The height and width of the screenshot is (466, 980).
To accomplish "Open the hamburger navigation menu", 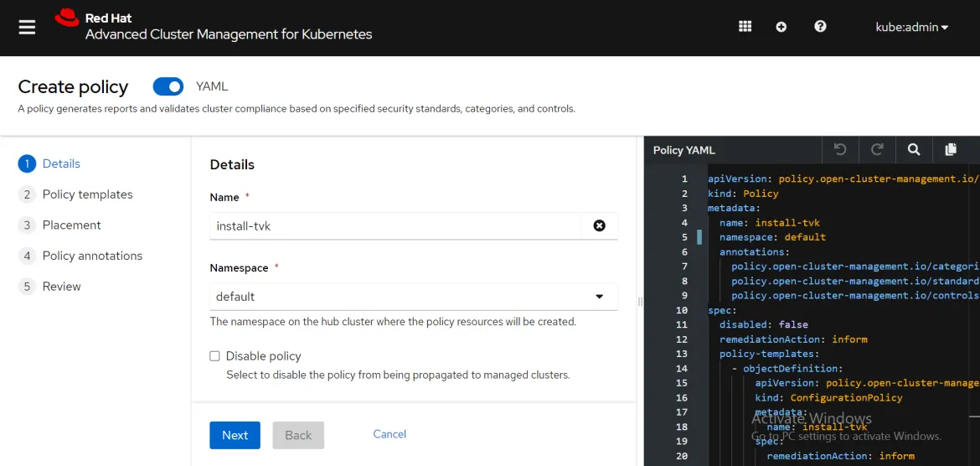I will point(27,27).
